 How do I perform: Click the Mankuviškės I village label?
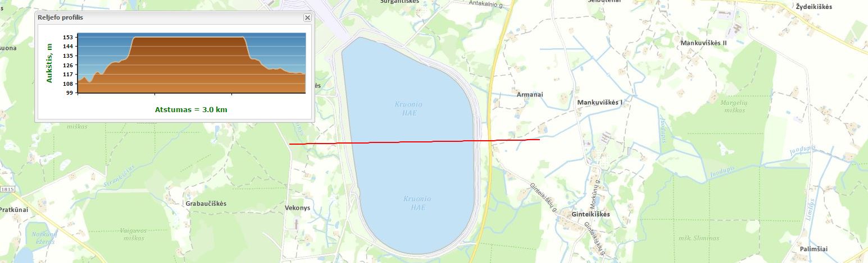tap(601, 103)
